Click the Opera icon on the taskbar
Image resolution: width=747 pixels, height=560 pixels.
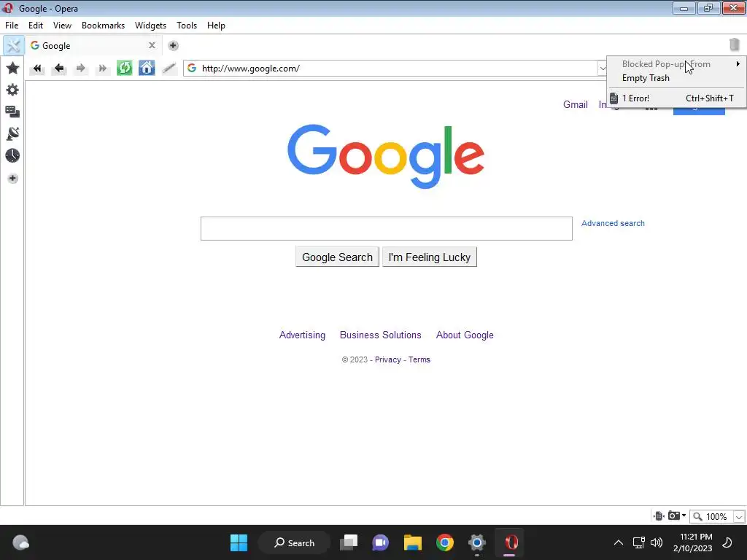[x=510, y=542]
